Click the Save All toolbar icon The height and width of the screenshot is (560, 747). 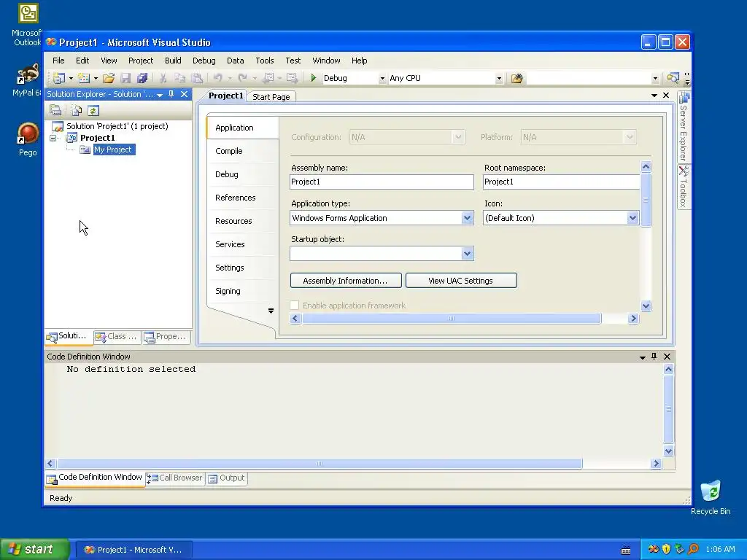coord(142,78)
